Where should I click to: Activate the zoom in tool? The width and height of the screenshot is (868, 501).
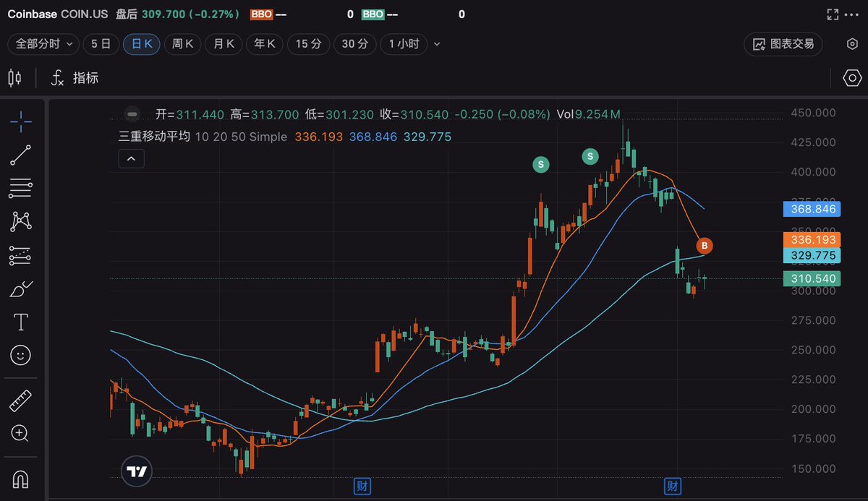tap(21, 434)
